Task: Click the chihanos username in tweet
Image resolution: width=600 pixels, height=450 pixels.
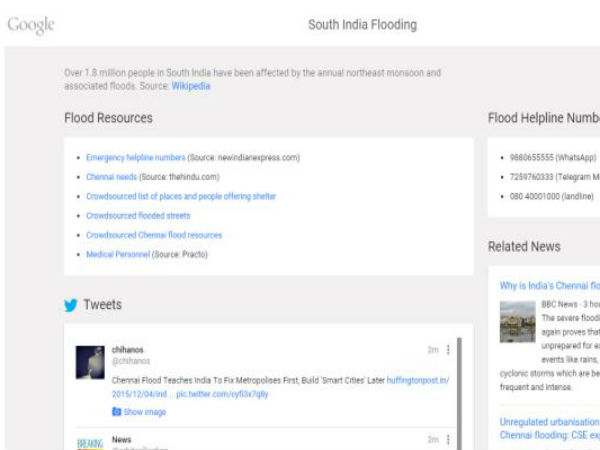Action: pyautogui.click(x=127, y=350)
